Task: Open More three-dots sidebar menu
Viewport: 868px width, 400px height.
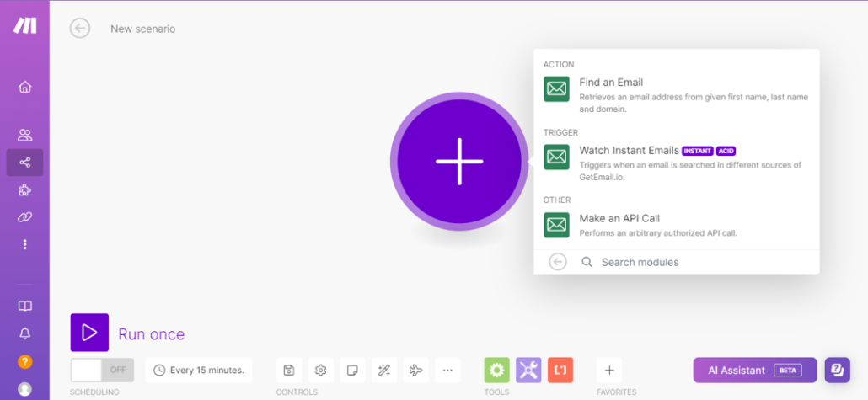Action: point(25,244)
